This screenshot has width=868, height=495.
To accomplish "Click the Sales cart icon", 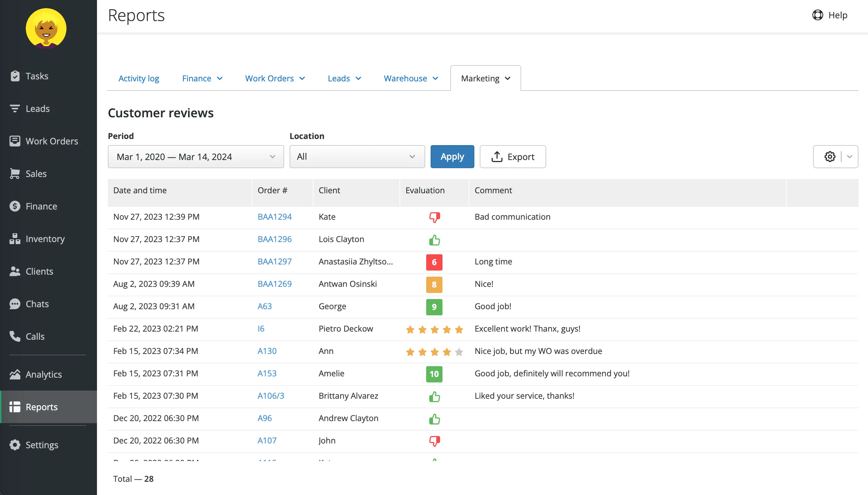I will click(x=15, y=174).
